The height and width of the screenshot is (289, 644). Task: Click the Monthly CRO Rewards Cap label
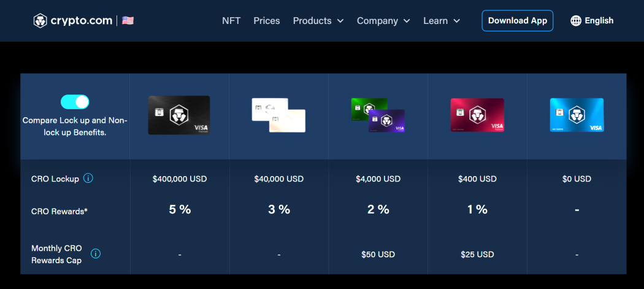tap(56, 254)
